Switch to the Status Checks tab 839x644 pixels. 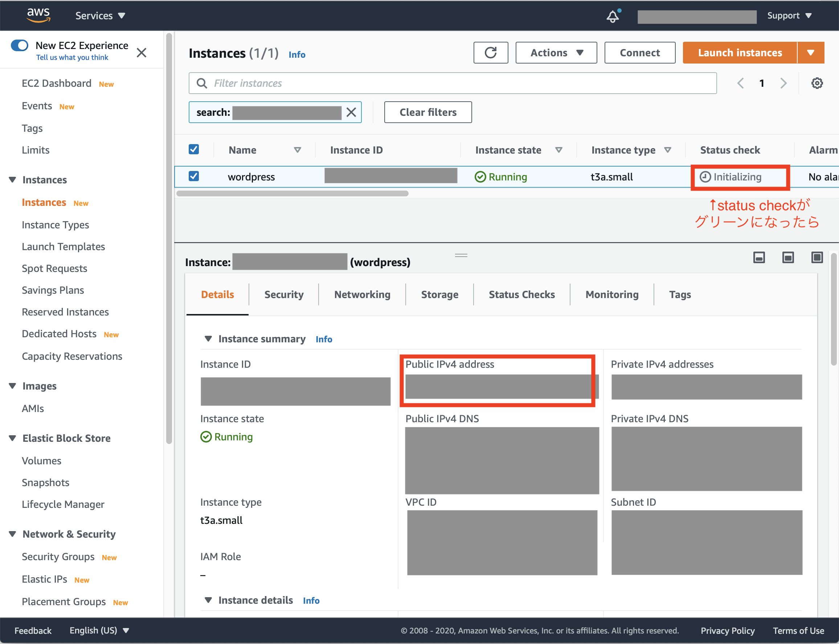[522, 294]
